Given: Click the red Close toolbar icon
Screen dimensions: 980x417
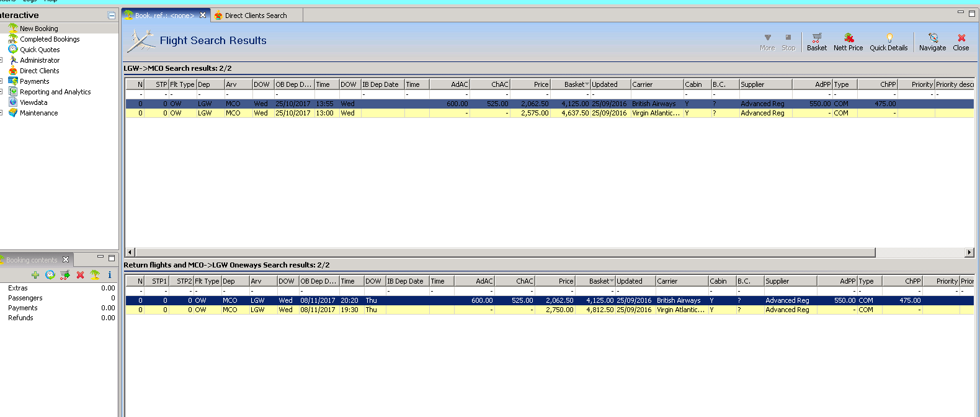Looking at the screenshot, I should 961,42.
